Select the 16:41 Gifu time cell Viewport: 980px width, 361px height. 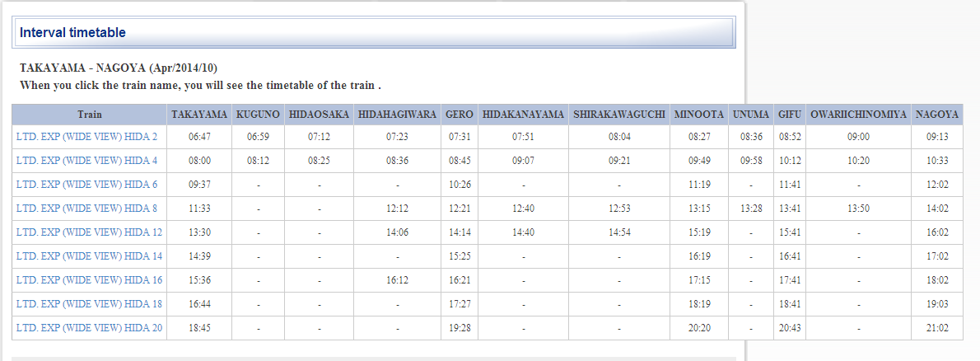790,256
